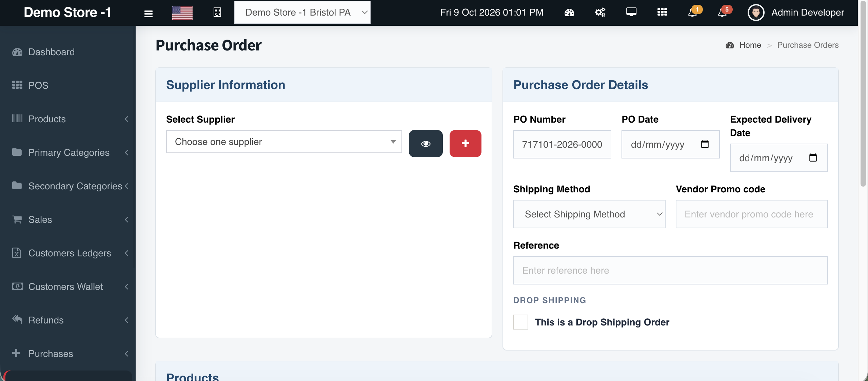Click the building store icon in header
Viewport: 868px width, 381px height.
[x=217, y=13]
